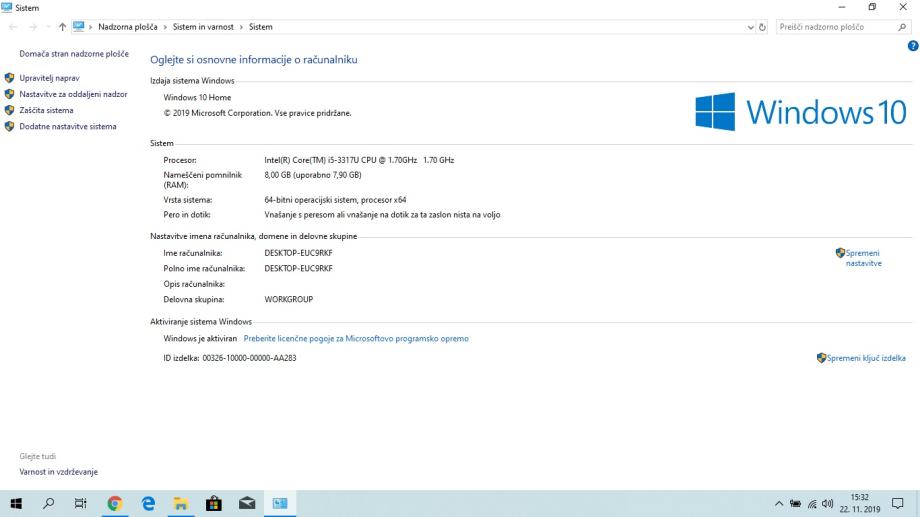Click the up folder arrow

pyautogui.click(x=62, y=27)
